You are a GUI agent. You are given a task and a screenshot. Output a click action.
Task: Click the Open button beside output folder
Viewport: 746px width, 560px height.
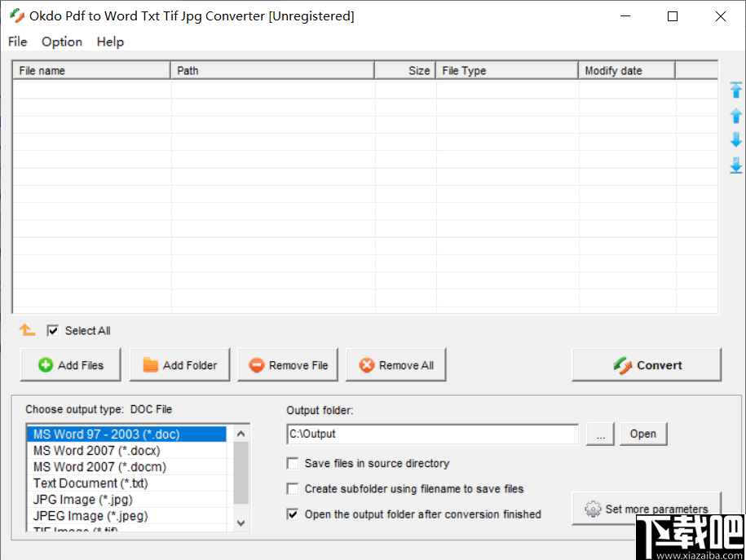(x=642, y=434)
